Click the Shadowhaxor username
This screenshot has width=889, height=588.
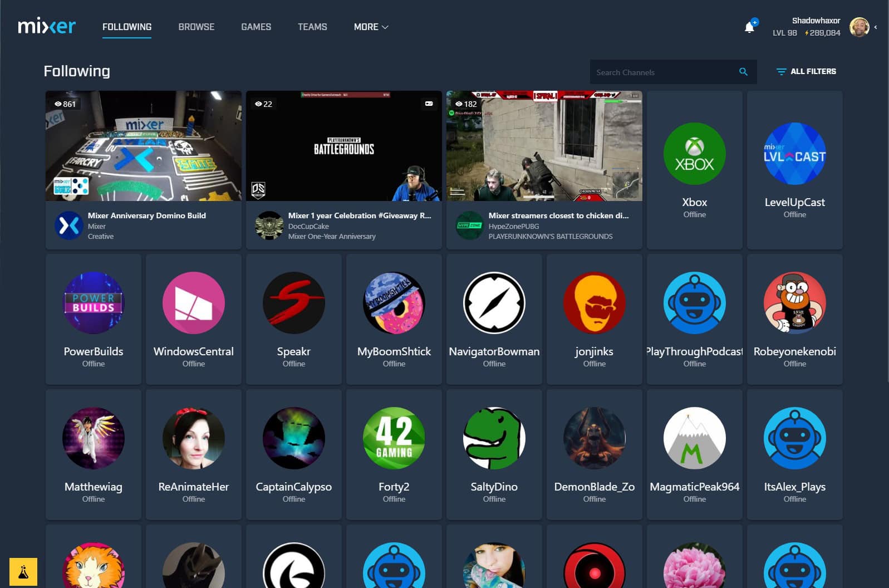816,21
